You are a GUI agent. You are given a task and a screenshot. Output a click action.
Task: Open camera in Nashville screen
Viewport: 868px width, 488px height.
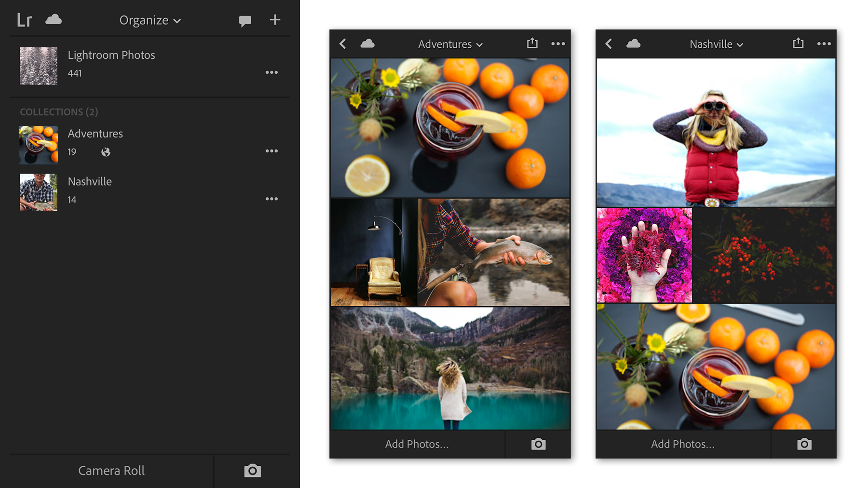coord(804,444)
